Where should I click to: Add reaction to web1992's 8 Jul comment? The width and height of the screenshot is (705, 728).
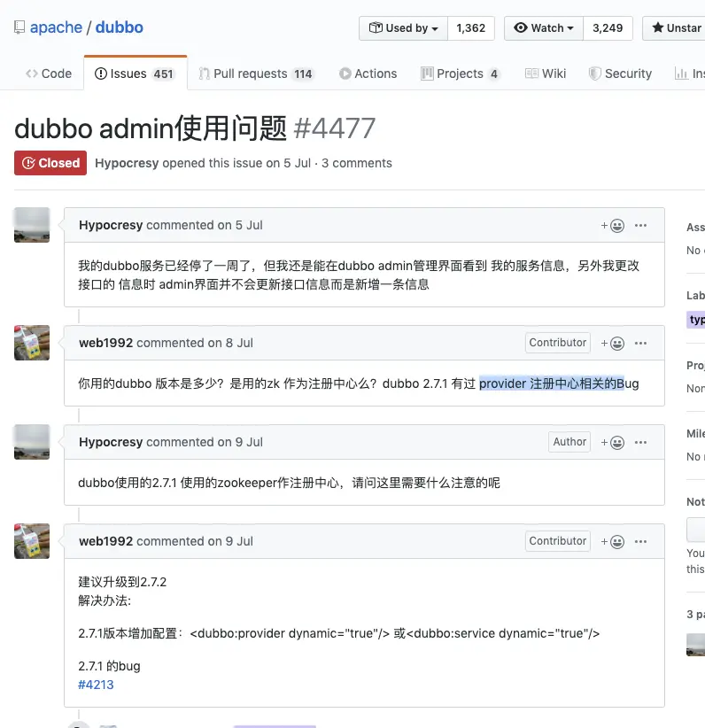(x=613, y=344)
